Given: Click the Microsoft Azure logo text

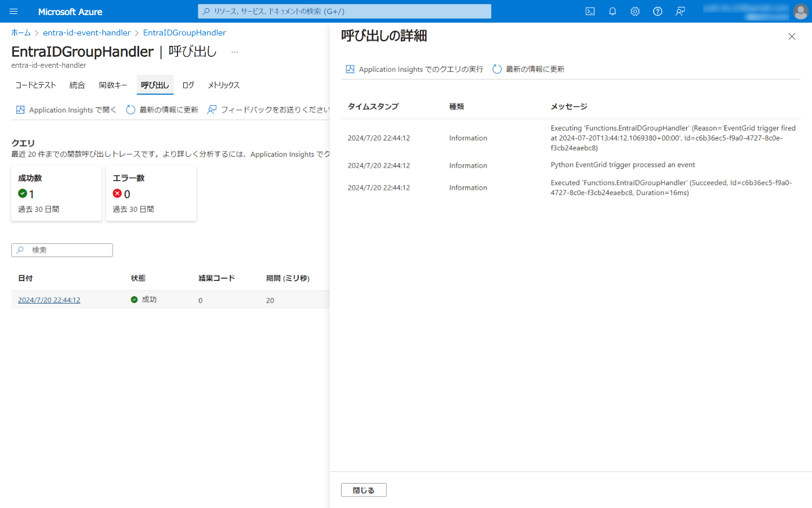Looking at the screenshot, I should 70,12.
